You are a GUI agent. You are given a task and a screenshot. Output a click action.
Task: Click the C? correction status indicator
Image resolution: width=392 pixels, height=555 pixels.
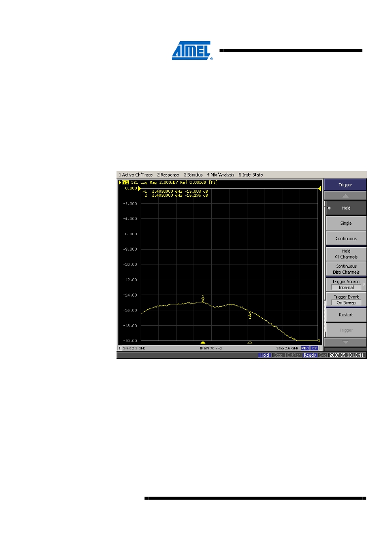pos(314,348)
